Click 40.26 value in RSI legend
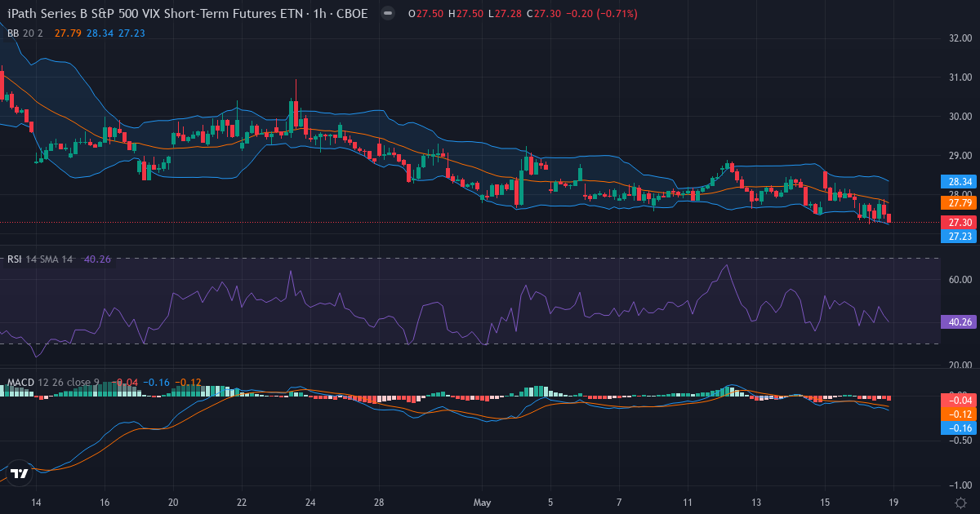980x514 pixels. point(97,259)
